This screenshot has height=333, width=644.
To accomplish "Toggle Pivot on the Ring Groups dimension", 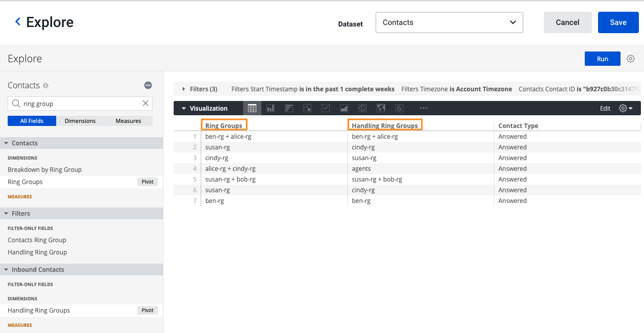I will coord(147,182).
